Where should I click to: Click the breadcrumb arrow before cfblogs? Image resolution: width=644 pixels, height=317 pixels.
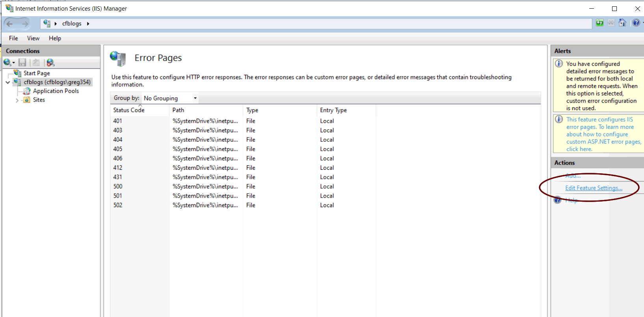56,24
